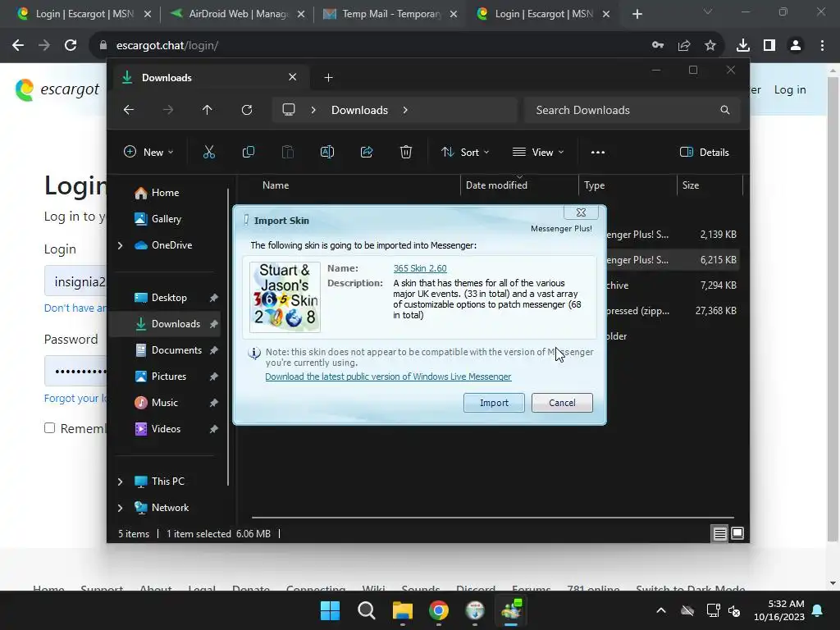Switch to AirDroid Web browser tab
The width and height of the screenshot is (840, 630).
point(237,14)
